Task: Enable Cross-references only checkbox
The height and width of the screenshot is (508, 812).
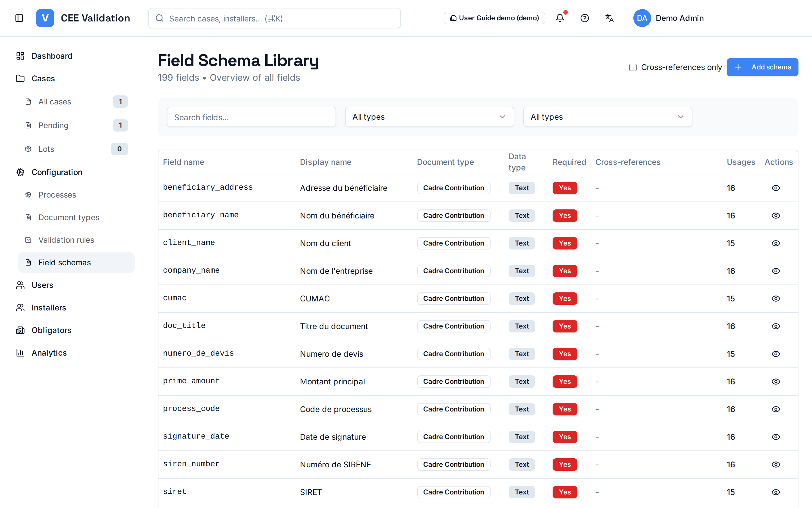Action: pos(633,67)
